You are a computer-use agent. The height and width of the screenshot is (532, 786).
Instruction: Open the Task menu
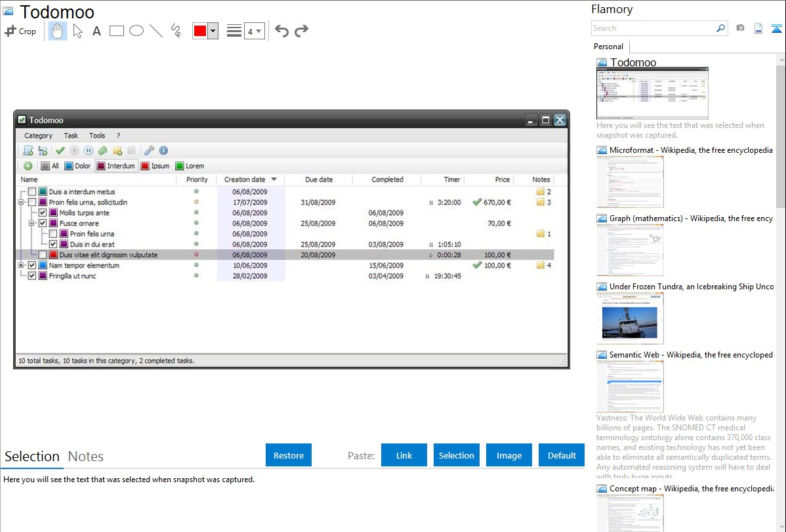(71, 135)
